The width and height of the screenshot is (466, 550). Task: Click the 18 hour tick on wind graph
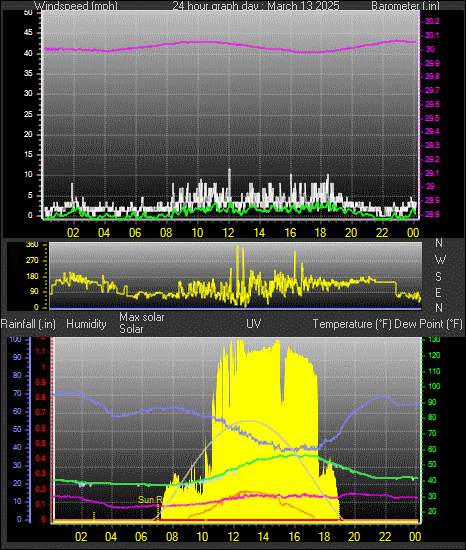coord(321,233)
